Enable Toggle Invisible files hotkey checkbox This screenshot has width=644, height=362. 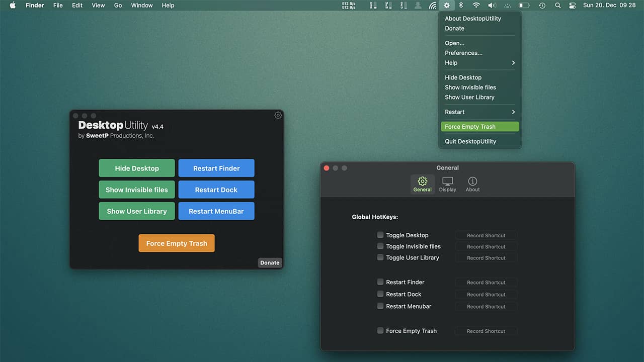[380, 246]
